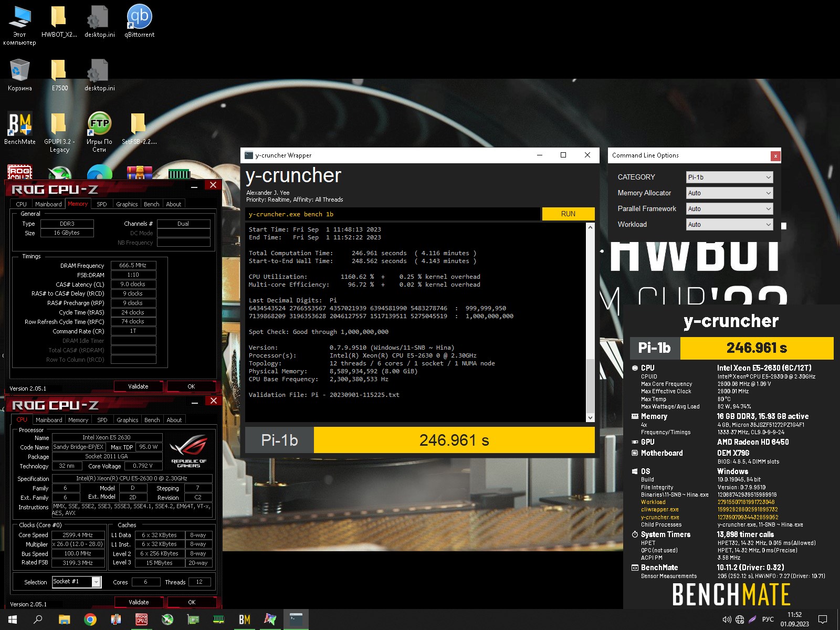Open the About tab in lower CPU-Z
This screenshot has width=840, height=630.
(174, 420)
